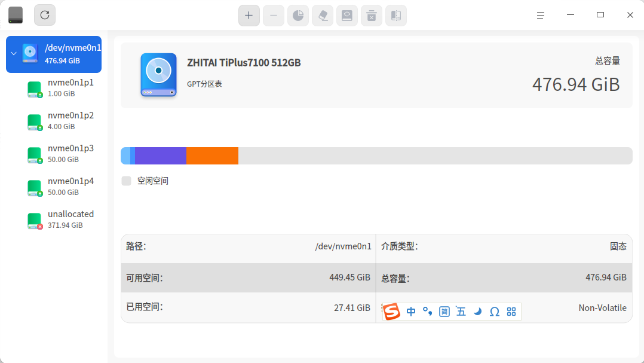The width and height of the screenshot is (644, 363).
Task: Toggle simplified Chinese 简 button
Action: (444, 312)
